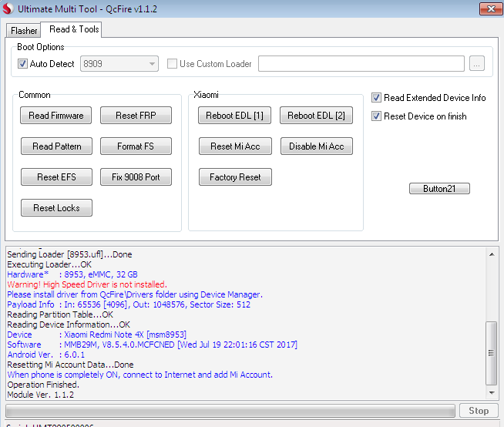The image size is (504, 427).
Task: Select the Read & Tools tab
Action: [x=73, y=29]
